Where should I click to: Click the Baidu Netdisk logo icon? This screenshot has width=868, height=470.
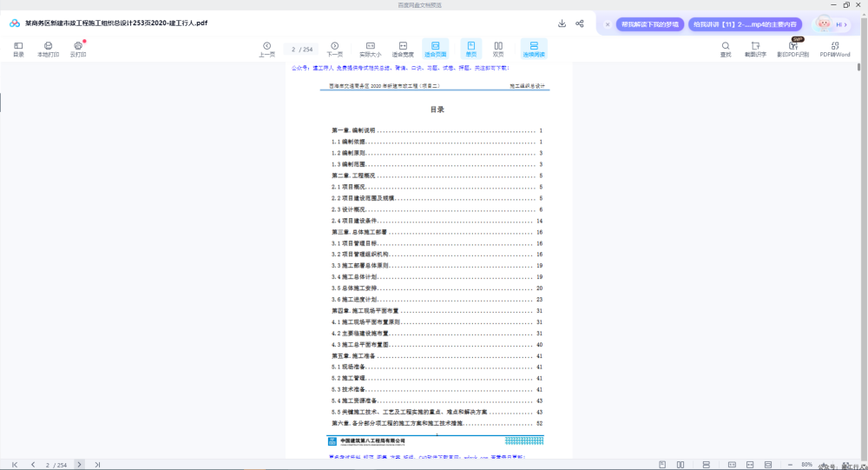pos(15,23)
